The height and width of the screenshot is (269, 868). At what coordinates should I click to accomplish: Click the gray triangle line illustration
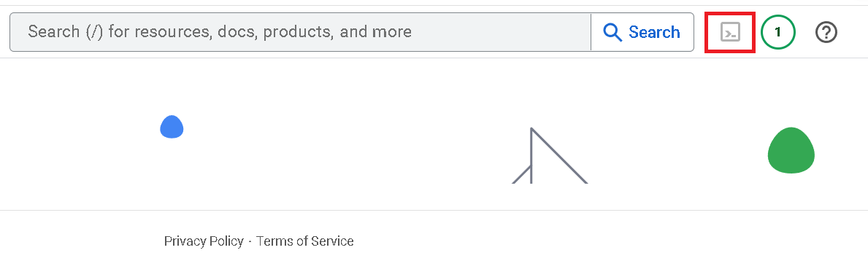click(x=549, y=156)
